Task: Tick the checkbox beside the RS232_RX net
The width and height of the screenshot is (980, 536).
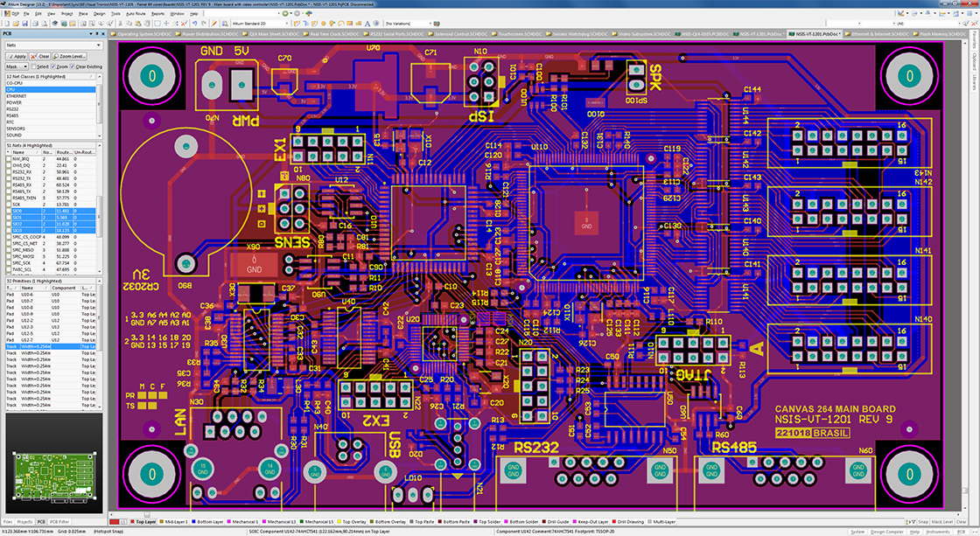Action: [x=8, y=171]
